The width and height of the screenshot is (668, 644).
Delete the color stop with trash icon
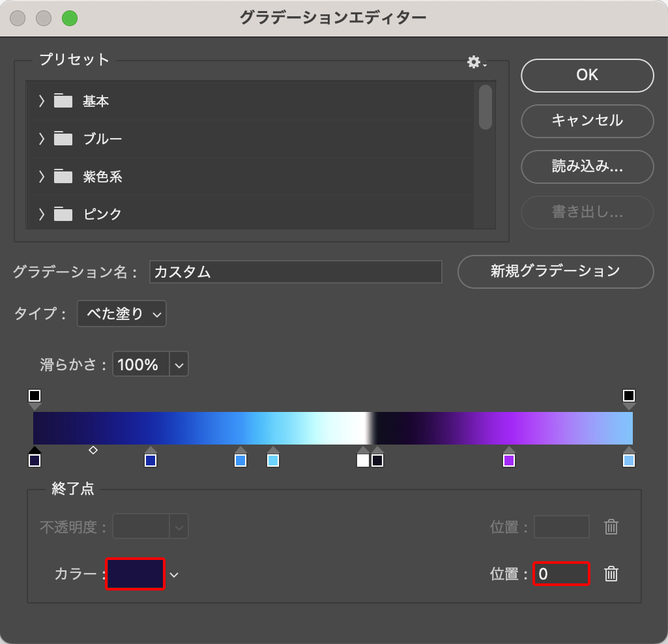pyautogui.click(x=611, y=574)
